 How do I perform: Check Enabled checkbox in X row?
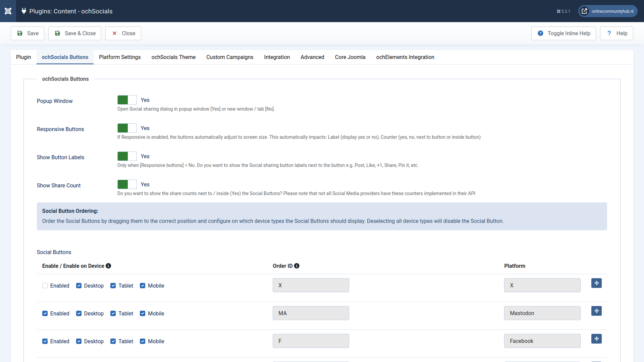click(x=45, y=286)
